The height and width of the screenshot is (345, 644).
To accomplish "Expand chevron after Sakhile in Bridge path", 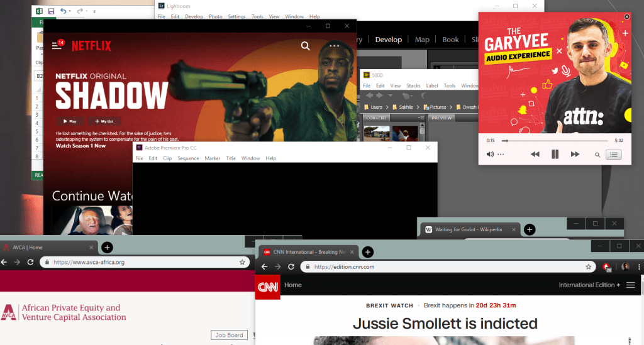I will click(418, 107).
